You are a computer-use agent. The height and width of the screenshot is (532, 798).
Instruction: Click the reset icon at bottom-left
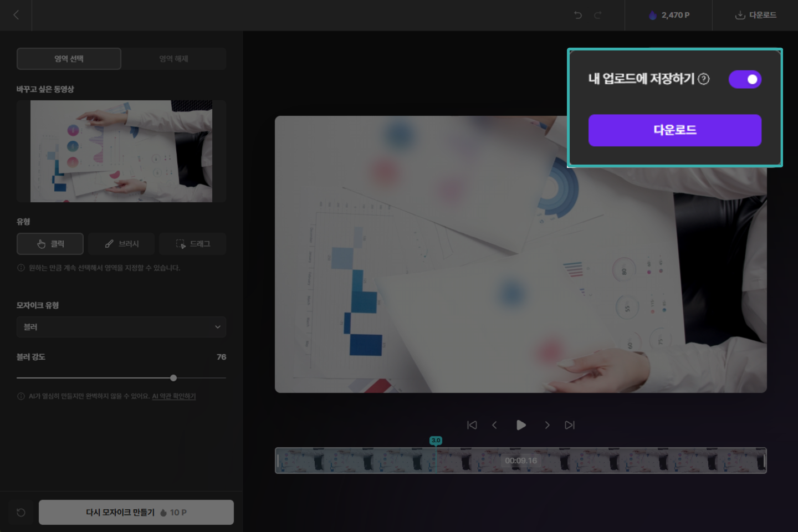[x=21, y=513]
